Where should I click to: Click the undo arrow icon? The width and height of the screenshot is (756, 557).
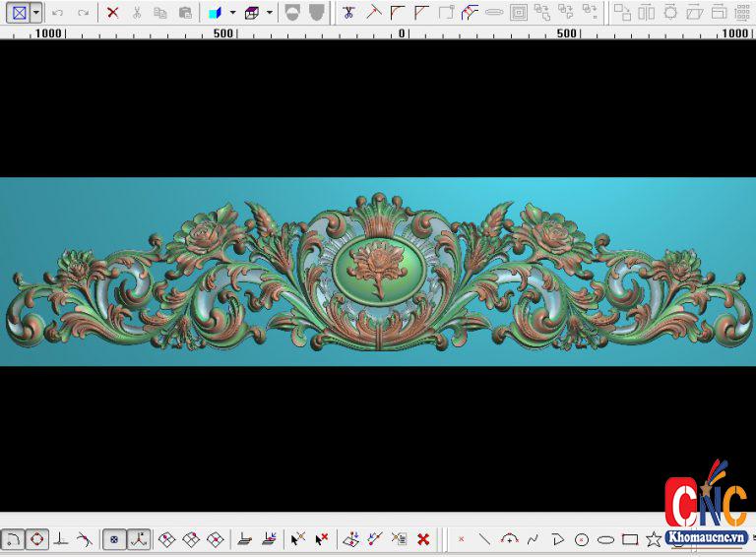(x=58, y=13)
